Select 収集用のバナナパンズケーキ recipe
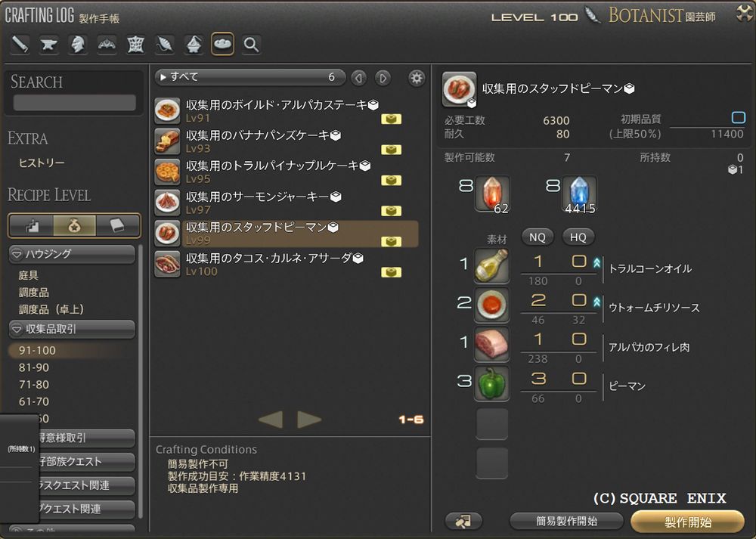The image size is (756, 539). (x=286, y=141)
